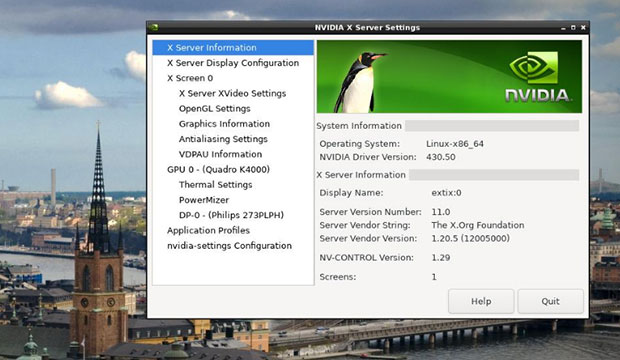Screen dimensions: 620x360
Task: Click the driver version value 430.50
Action: tap(440, 157)
